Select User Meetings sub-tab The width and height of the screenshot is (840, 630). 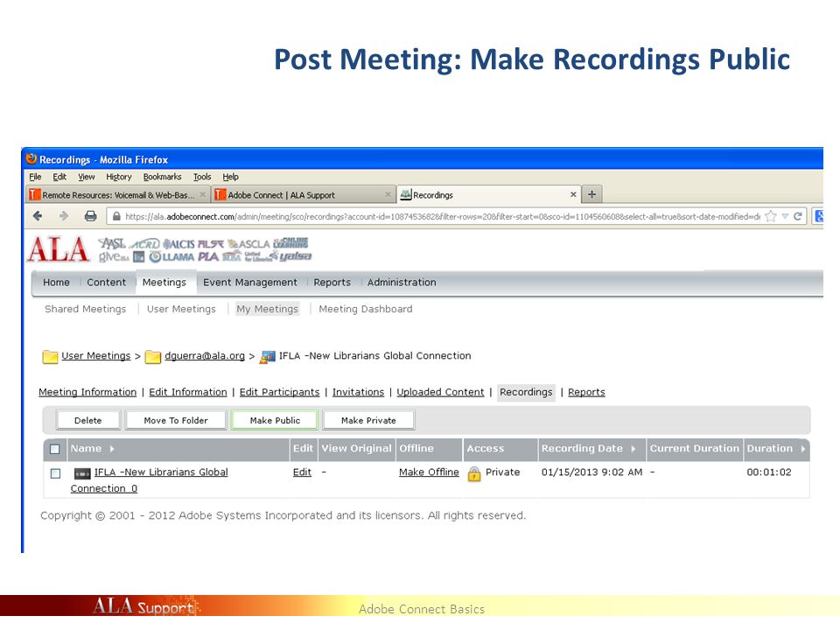[x=181, y=309]
